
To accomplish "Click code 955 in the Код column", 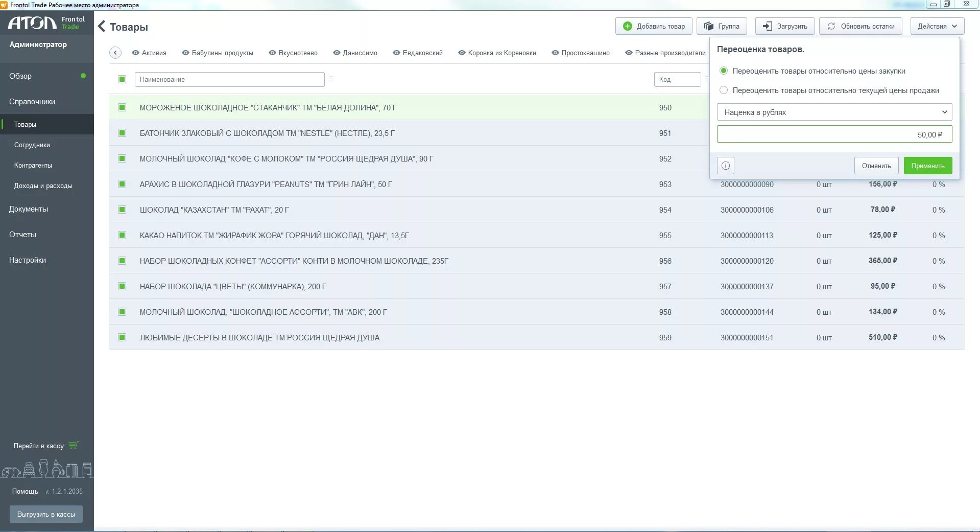I will coord(665,235).
